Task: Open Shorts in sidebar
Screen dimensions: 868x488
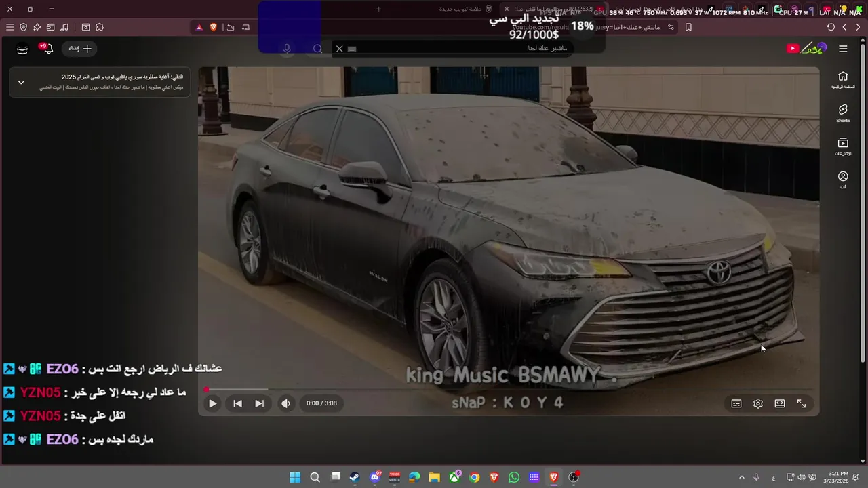Action: click(843, 113)
